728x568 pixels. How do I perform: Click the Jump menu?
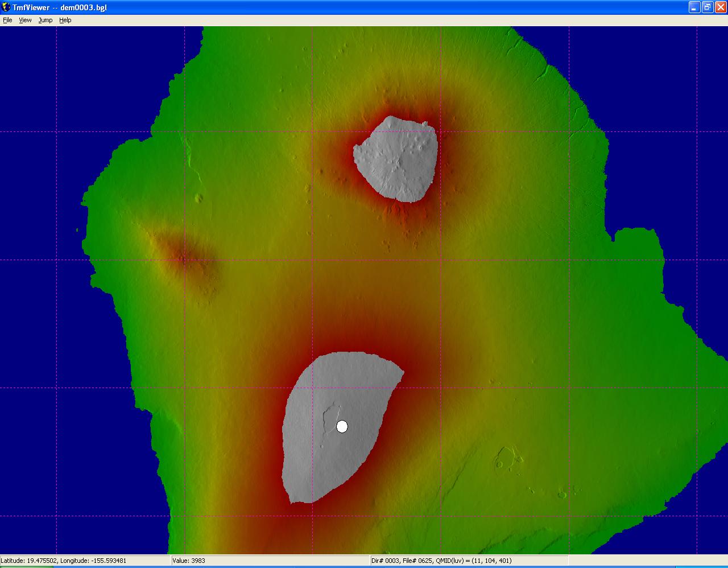pos(45,20)
